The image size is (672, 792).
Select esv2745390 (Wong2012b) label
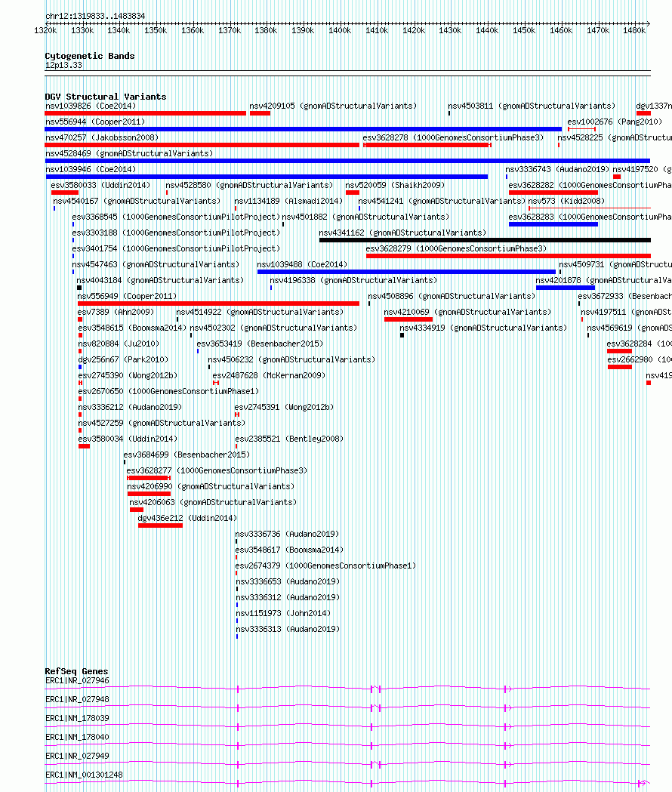pos(128,375)
